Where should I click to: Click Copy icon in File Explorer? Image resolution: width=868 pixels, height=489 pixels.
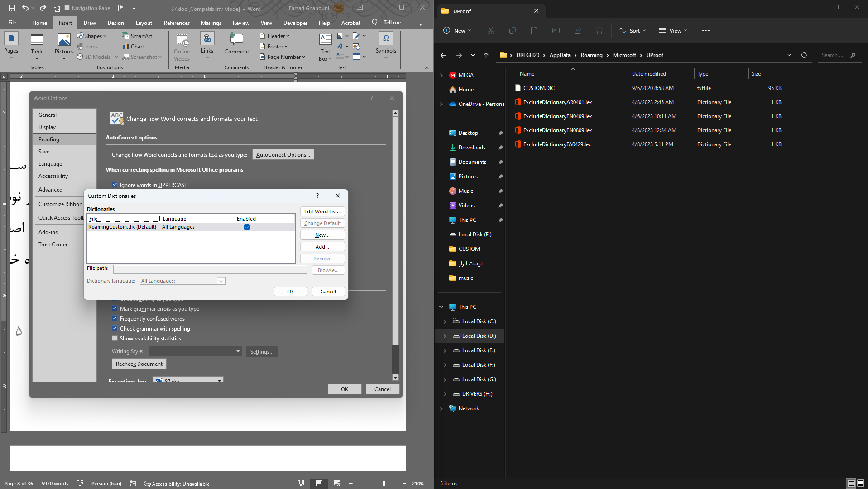(x=512, y=30)
